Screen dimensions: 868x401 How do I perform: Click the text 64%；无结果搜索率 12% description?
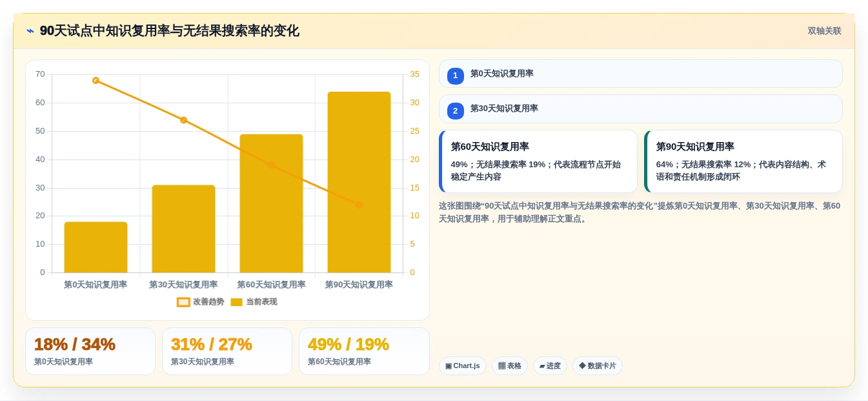[741, 170]
